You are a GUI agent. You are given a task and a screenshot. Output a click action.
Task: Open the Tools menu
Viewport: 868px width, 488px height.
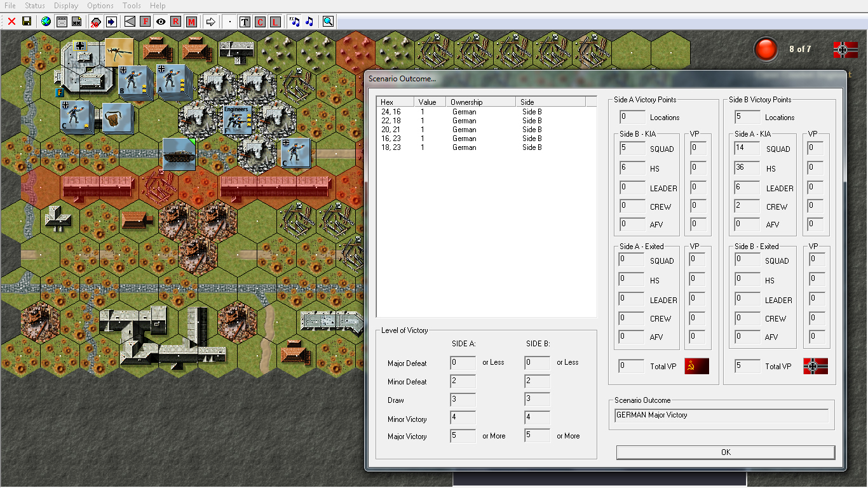pos(132,6)
